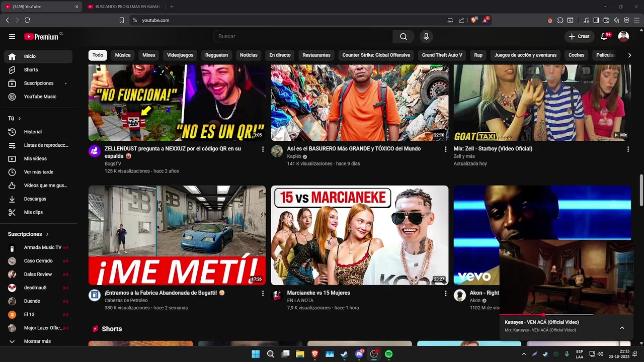Select the Todo filter chip

click(x=98, y=55)
